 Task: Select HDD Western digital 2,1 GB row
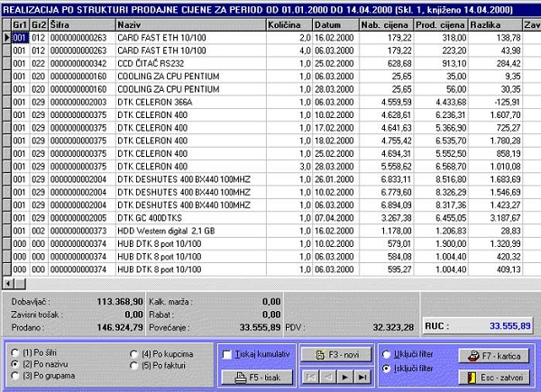[x=272, y=231]
